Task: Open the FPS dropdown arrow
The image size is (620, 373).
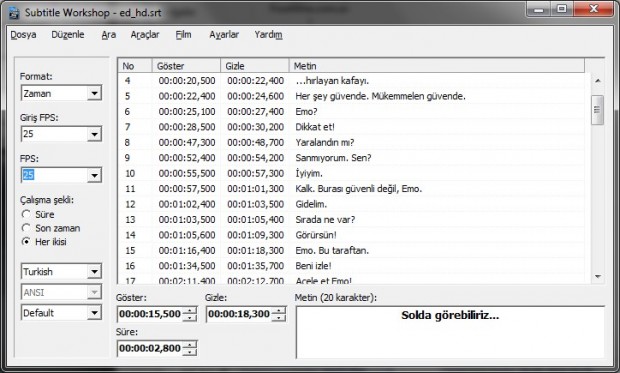Action: [94, 175]
